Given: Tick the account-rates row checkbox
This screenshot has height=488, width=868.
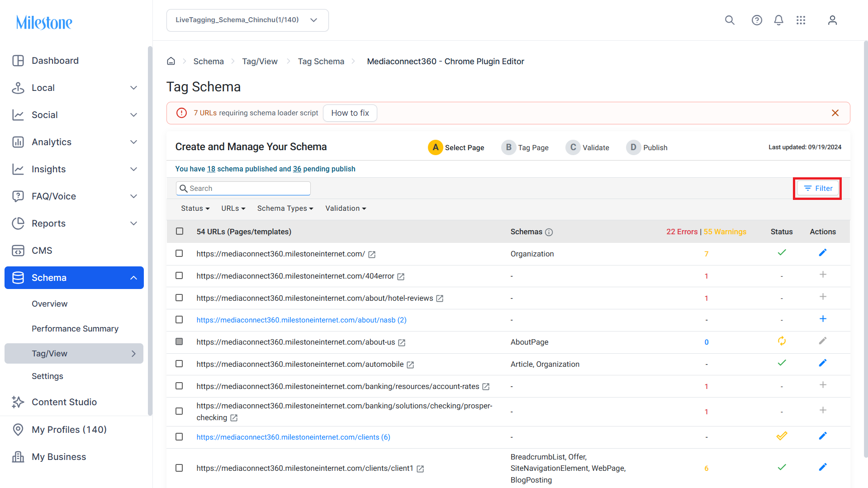Looking at the screenshot, I should [179, 386].
